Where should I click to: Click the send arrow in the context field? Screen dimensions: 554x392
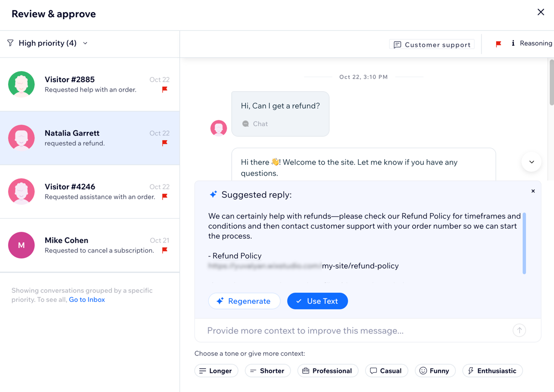(519, 330)
